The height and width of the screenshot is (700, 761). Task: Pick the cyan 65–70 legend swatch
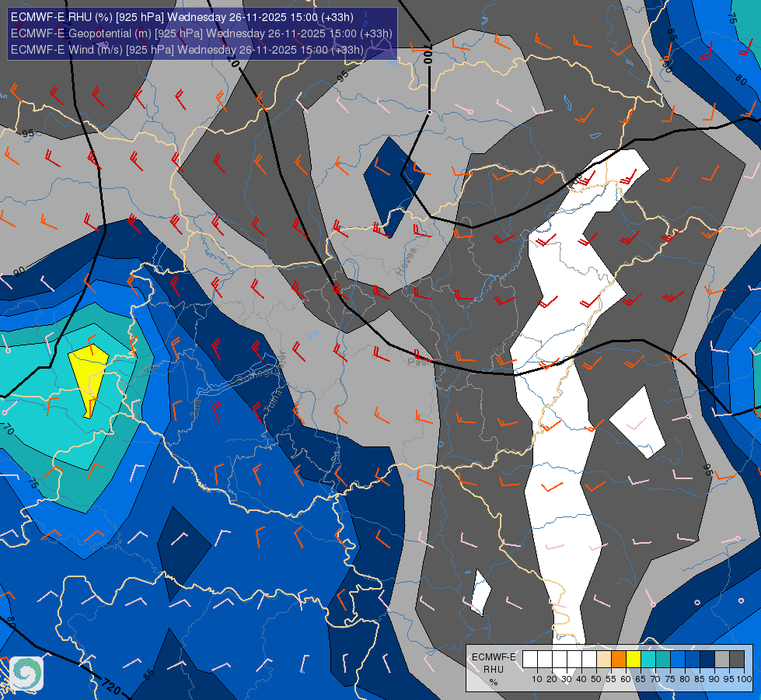click(x=648, y=660)
